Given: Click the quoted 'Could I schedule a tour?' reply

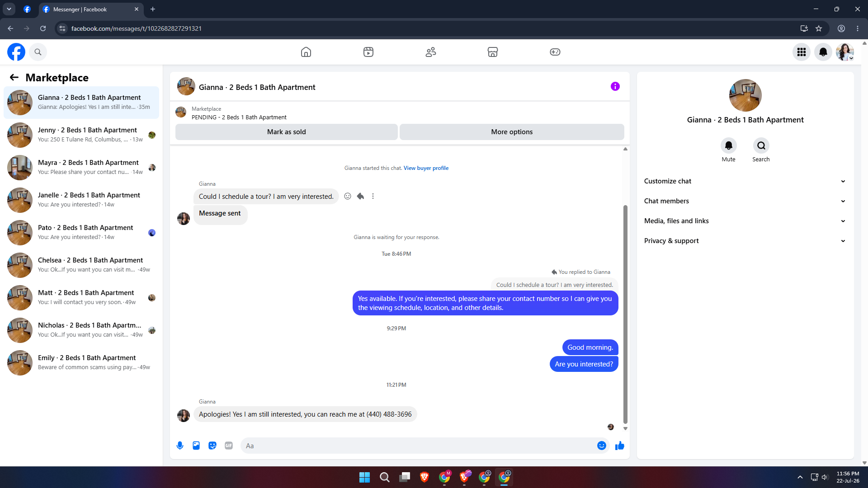Looking at the screenshot, I should click(554, 285).
